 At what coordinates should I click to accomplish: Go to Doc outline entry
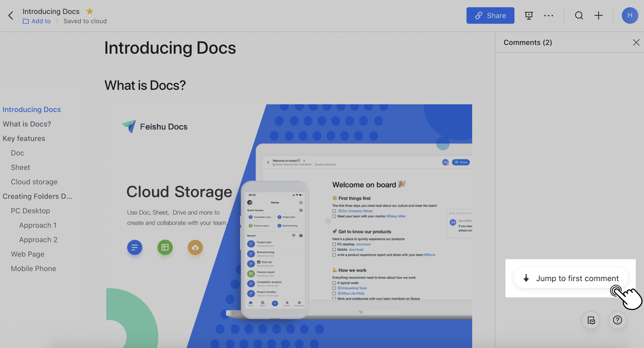[x=18, y=153]
